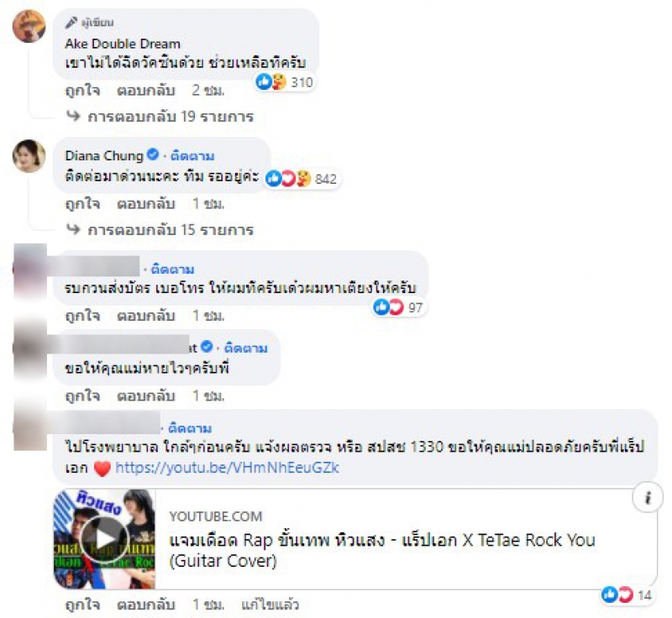Viewport: 672px width, 618px height.
Task: Open reaction list showing 97 reactions
Action: tap(398, 307)
